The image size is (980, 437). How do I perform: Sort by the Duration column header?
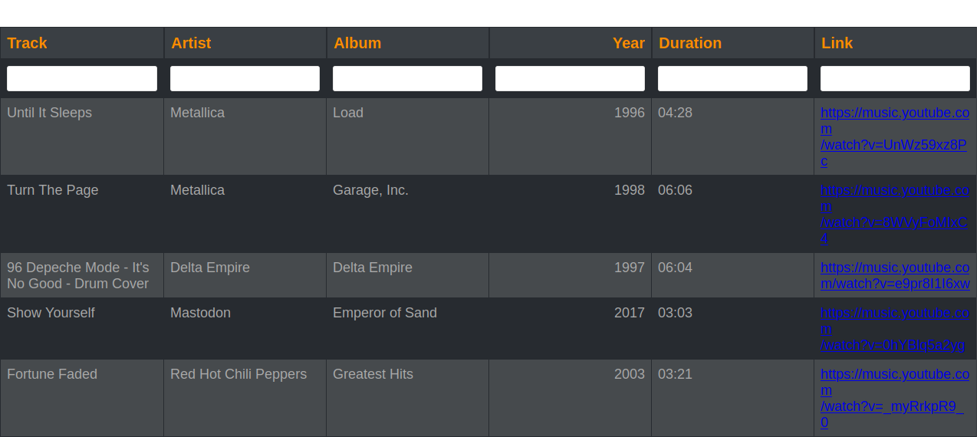coord(733,43)
